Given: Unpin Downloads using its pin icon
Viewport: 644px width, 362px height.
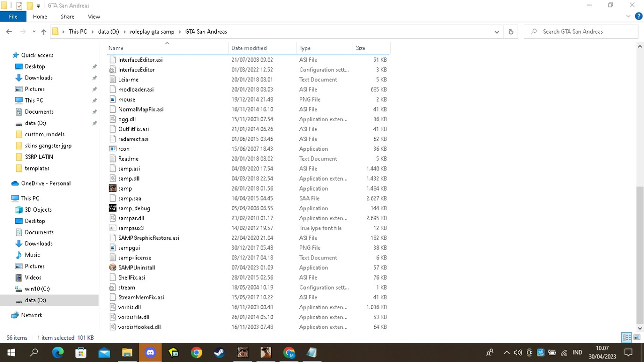Looking at the screenshot, I should coord(94,78).
